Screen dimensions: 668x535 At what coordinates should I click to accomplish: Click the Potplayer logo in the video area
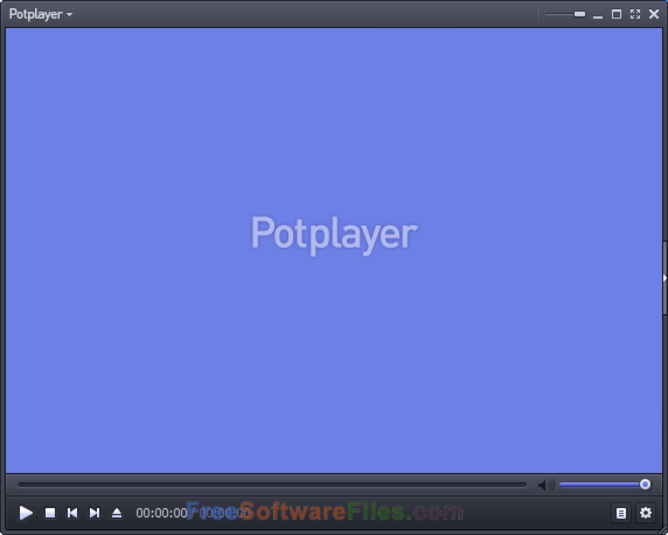click(334, 234)
